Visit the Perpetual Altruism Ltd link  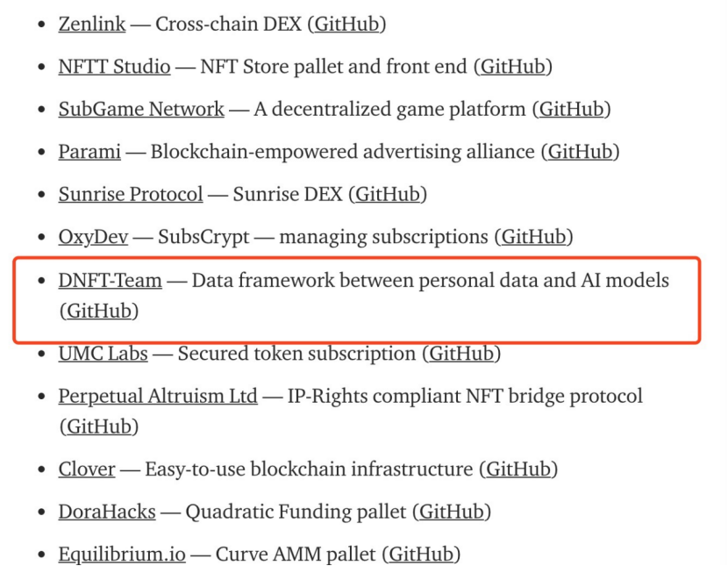(x=158, y=396)
